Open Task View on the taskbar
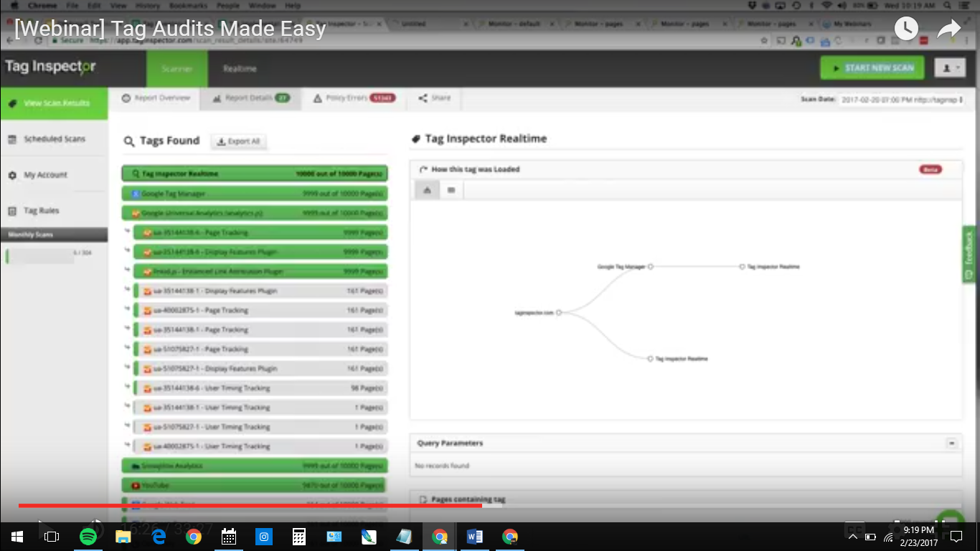The image size is (980, 551). pos(52,537)
